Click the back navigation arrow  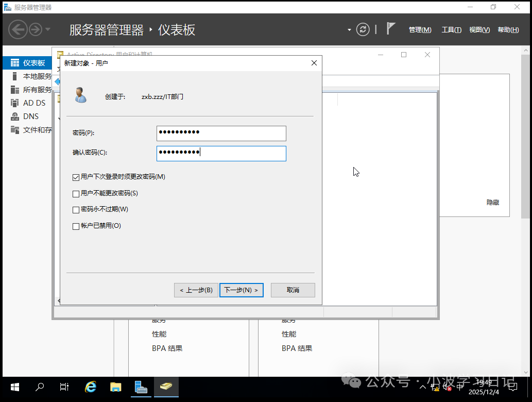pyautogui.click(x=18, y=29)
